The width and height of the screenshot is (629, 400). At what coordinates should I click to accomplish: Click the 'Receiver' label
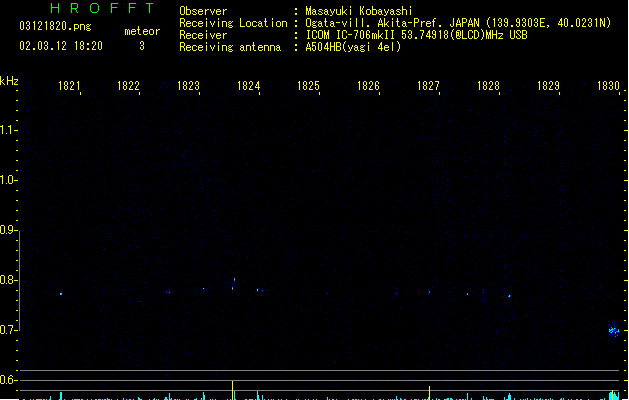tap(203, 35)
